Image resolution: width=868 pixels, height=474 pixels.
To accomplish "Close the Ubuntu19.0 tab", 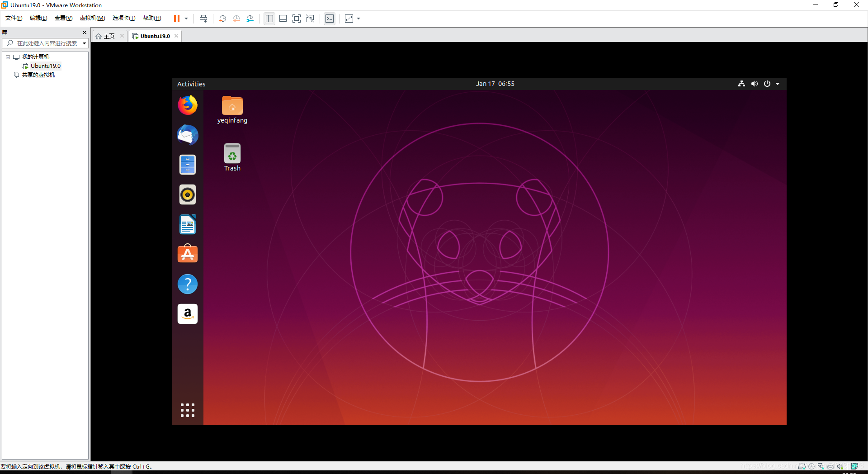I will (x=176, y=36).
